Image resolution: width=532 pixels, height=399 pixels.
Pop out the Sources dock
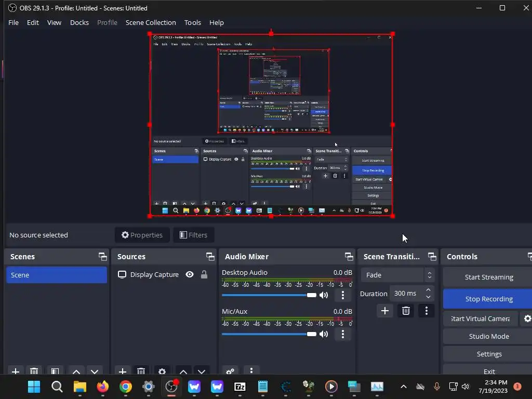tap(210, 257)
